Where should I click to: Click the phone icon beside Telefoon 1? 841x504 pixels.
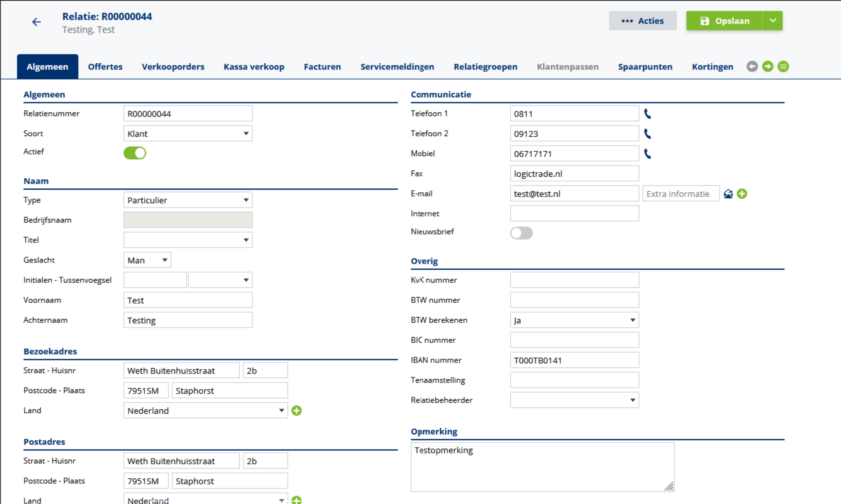(x=647, y=113)
